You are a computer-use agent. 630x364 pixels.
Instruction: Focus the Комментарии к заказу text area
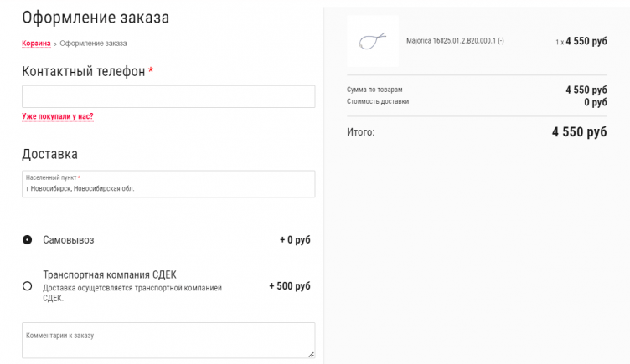point(168,341)
